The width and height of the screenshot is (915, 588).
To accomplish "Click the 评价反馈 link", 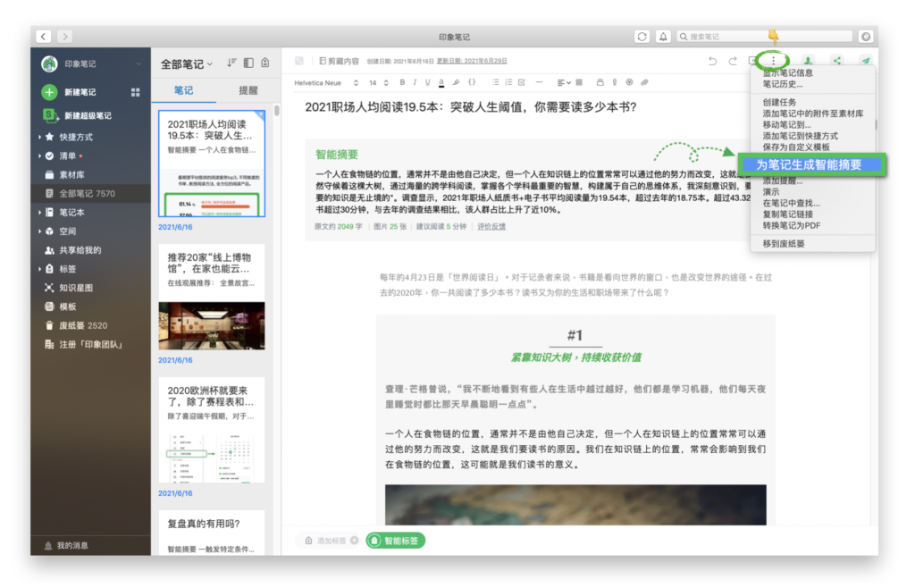I will click(491, 226).
